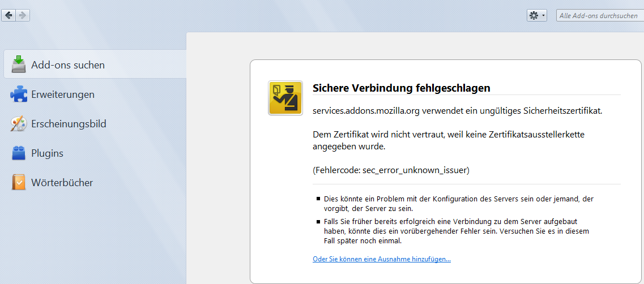Select the Erscheinungsbild paint palette icon
Image resolution: width=644 pixels, height=284 pixels.
coord(19,123)
